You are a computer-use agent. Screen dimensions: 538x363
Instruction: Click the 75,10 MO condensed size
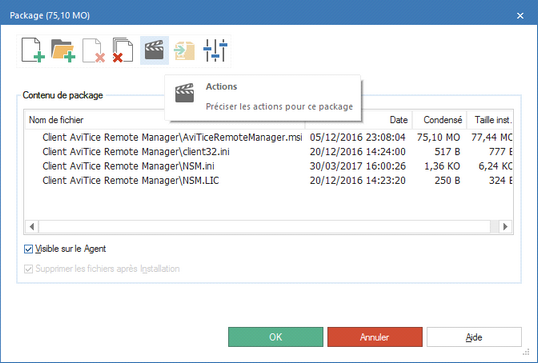(x=438, y=137)
